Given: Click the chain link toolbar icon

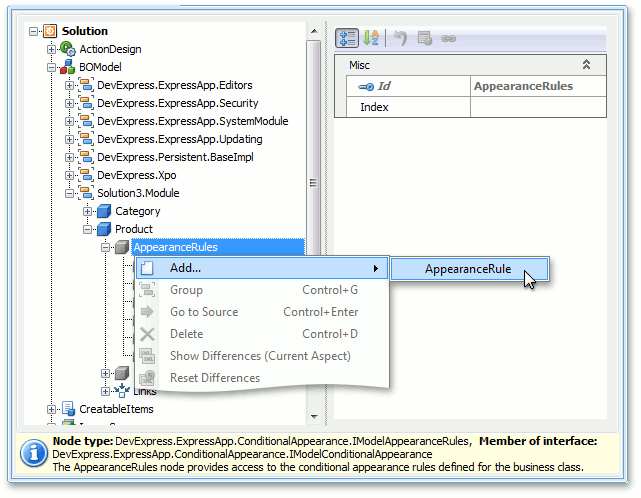Looking at the screenshot, I should [448, 38].
